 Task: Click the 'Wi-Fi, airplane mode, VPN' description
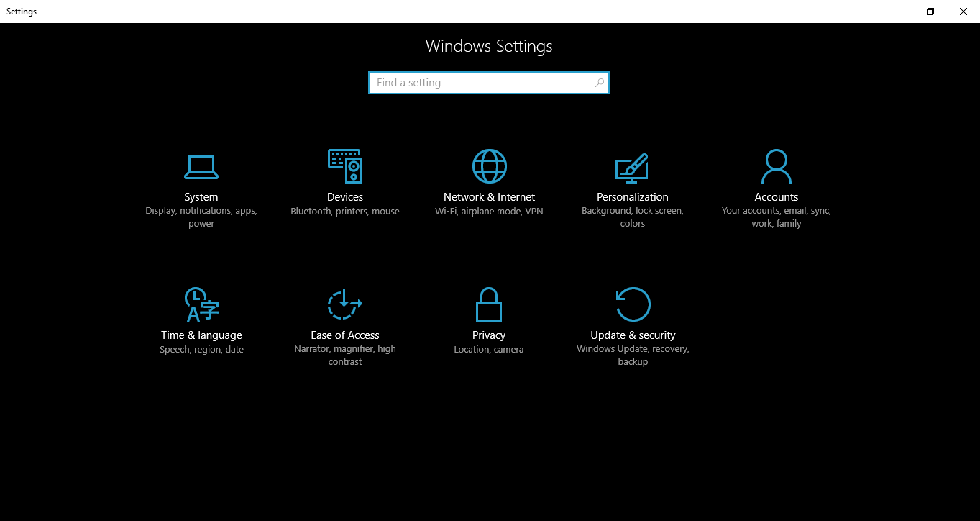coord(489,212)
